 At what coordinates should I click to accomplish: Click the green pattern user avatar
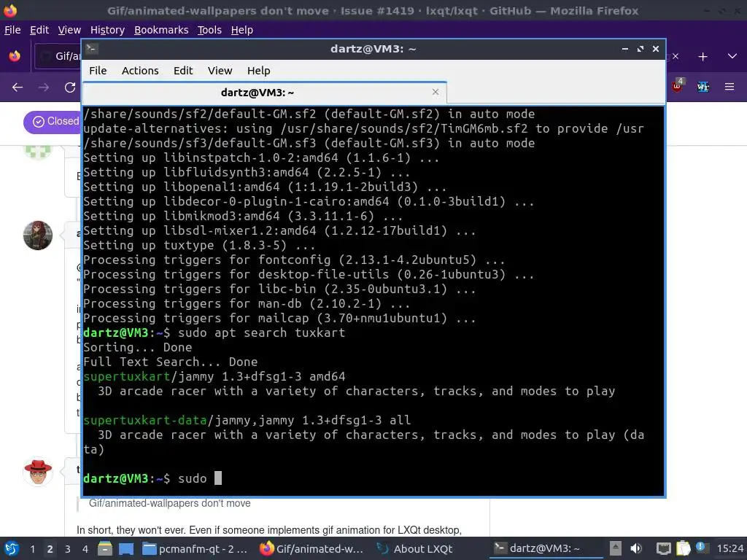(x=38, y=152)
